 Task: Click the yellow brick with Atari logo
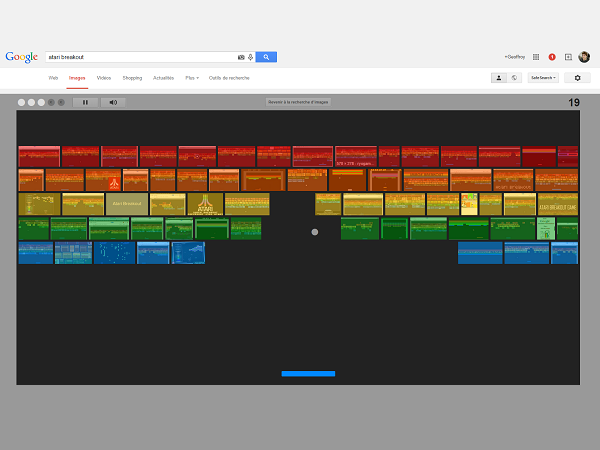click(205, 204)
